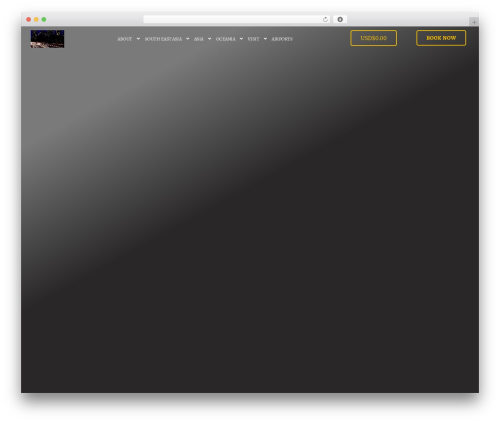The image size is (500, 423).
Task: Click the browser reload icon
Action: click(325, 19)
